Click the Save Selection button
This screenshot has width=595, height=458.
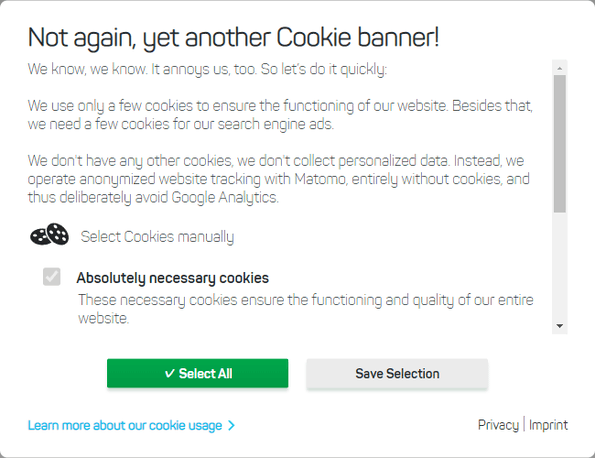[397, 373]
